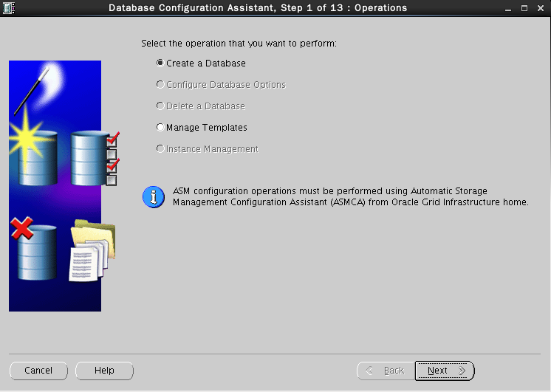Open the window menu icon in title bar

(9, 8)
